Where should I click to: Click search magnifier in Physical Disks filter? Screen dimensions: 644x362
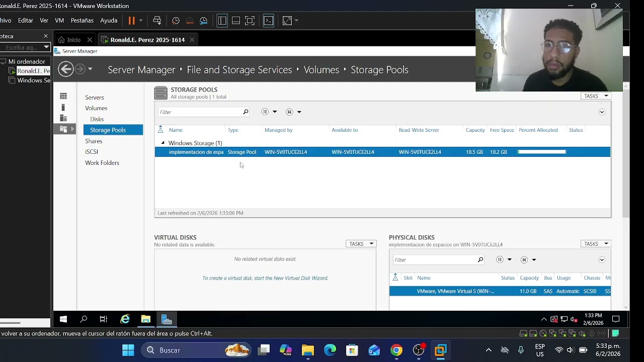(x=480, y=260)
